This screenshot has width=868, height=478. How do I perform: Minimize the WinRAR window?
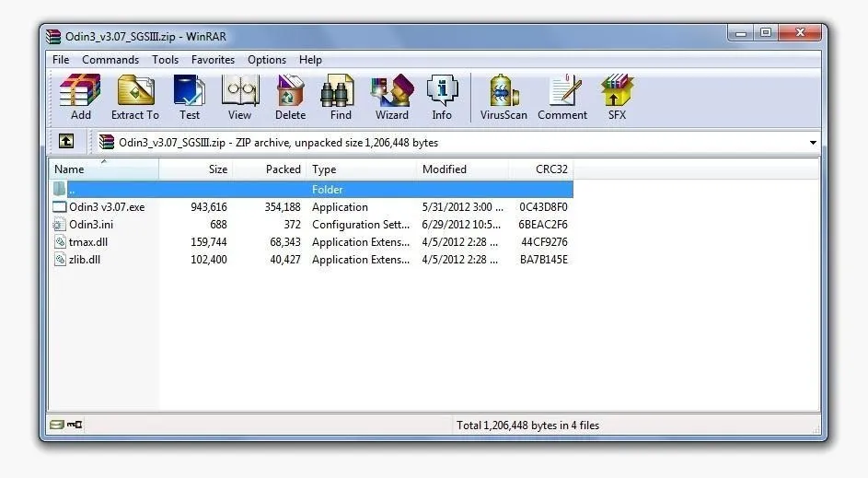(x=741, y=32)
